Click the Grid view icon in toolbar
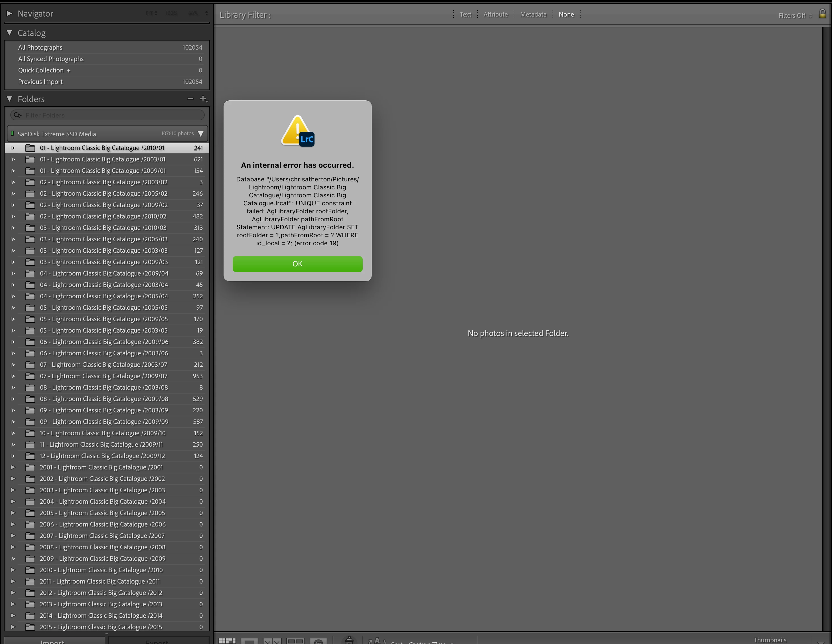832x644 pixels. click(227, 641)
